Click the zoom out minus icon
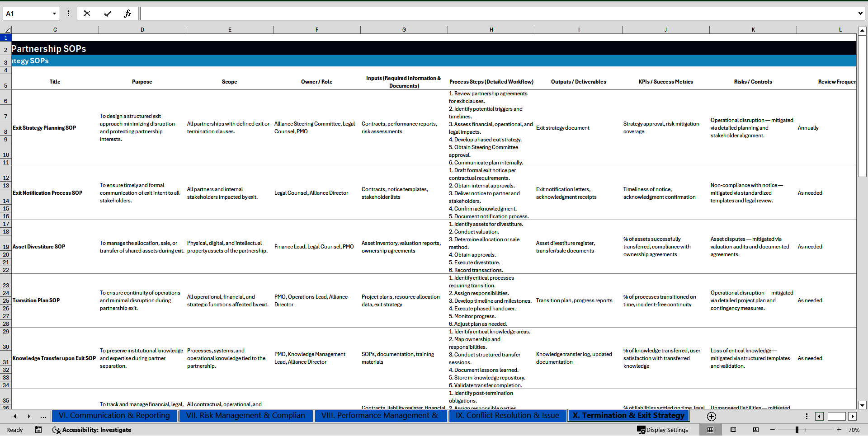This screenshot has width=868, height=436. (773, 430)
